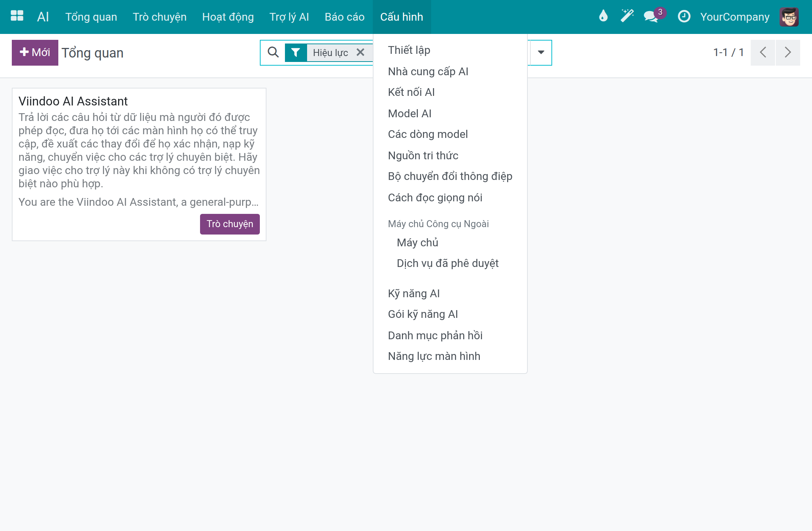This screenshot has width=812, height=531.
Task: Click the Mới button
Action: 35,52
